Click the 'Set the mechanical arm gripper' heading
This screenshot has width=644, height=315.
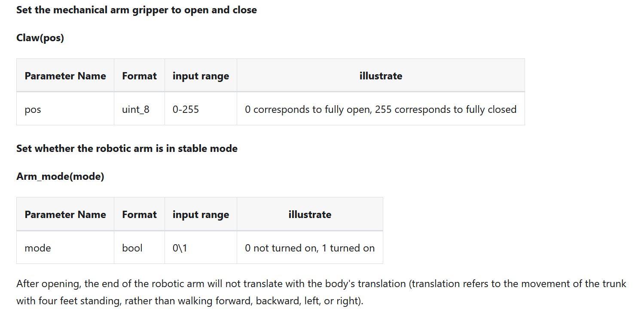tap(137, 10)
